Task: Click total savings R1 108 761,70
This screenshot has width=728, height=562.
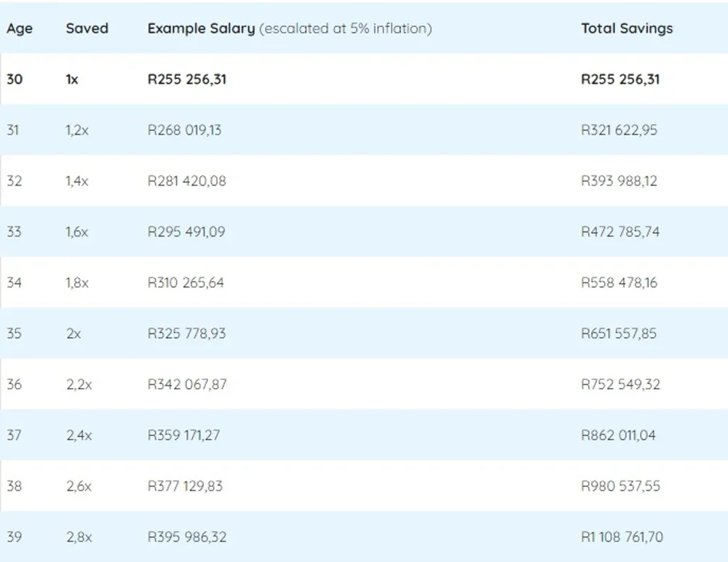Action: pos(622,537)
